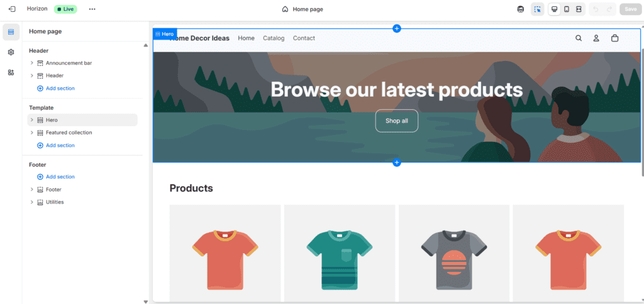Viewport: 644px width, 304px height.
Task: Open the shopping cart bag icon
Action: click(x=614, y=38)
